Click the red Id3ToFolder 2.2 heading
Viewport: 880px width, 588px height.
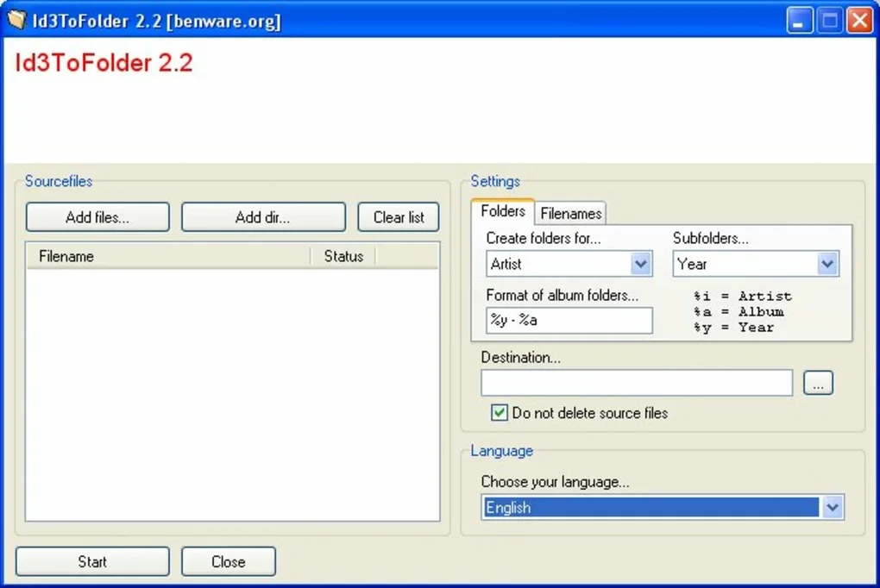coord(104,62)
